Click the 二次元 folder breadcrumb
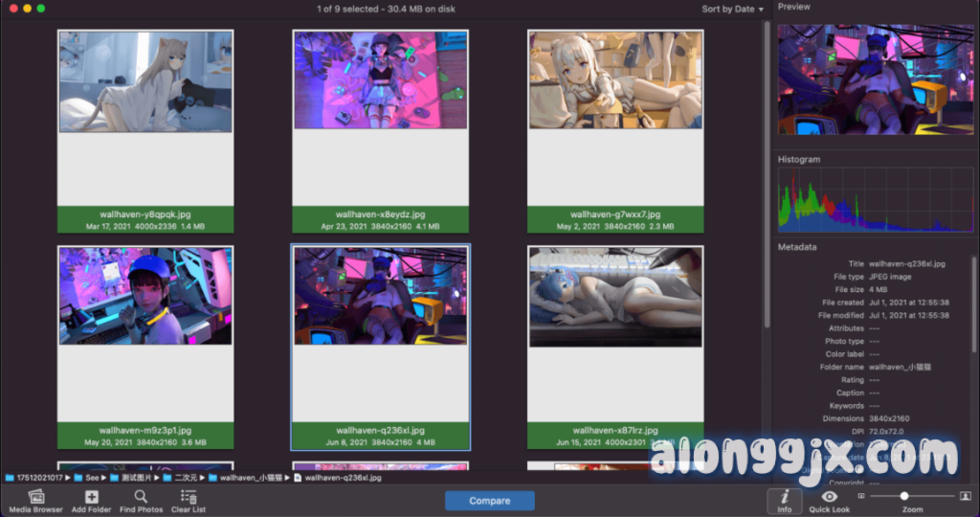Image resolution: width=980 pixels, height=517 pixels. click(x=184, y=477)
